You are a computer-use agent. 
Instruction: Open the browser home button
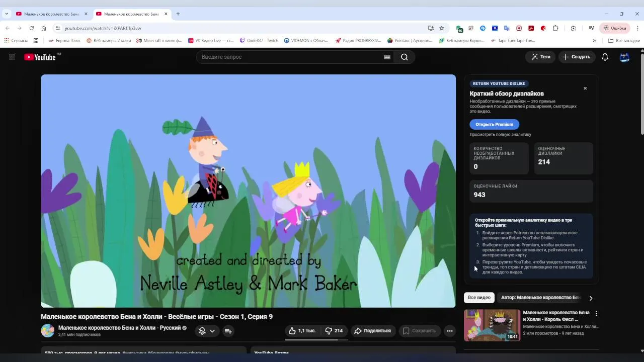click(43, 28)
